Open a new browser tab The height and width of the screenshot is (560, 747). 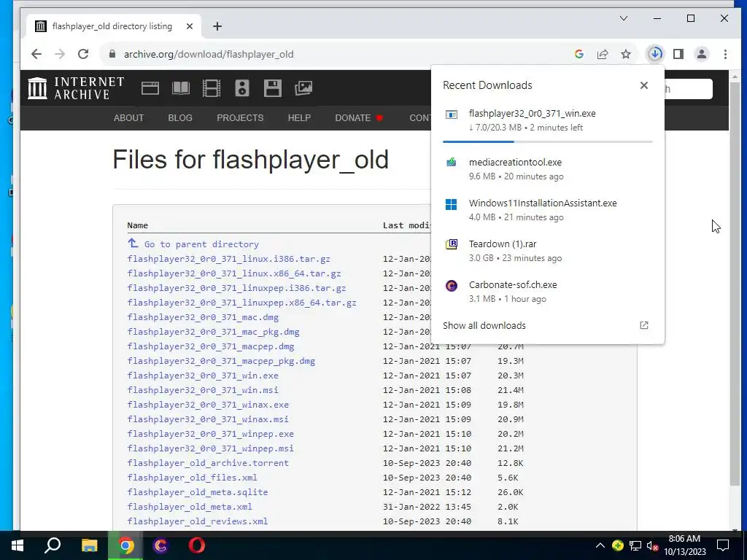point(217,26)
